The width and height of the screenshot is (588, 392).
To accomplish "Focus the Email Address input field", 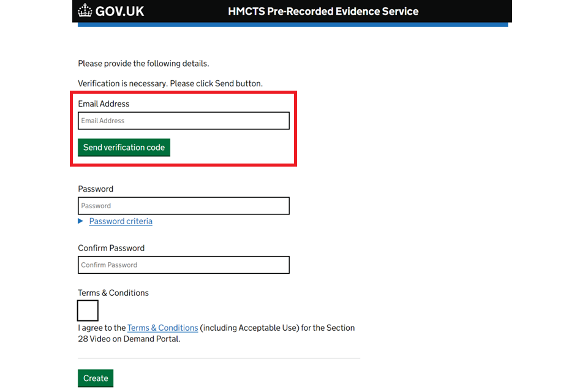I will point(183,121).
